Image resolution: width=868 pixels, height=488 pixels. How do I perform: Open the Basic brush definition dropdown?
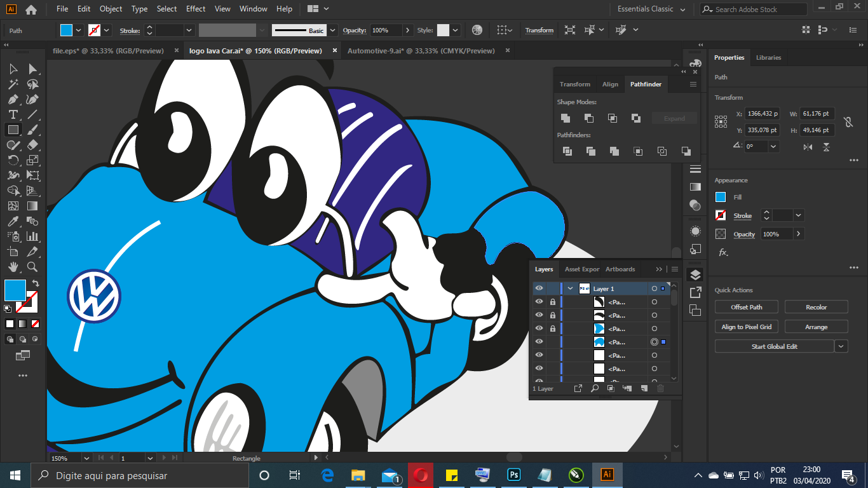point(332,30)
